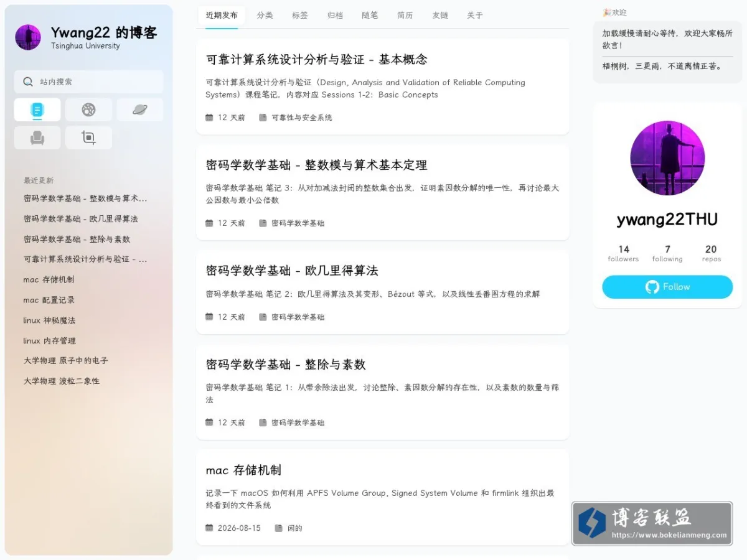The image size is (747, 560).
Task: Click the party popper icon beside 欢迎
Action: (x=606, y=12)
